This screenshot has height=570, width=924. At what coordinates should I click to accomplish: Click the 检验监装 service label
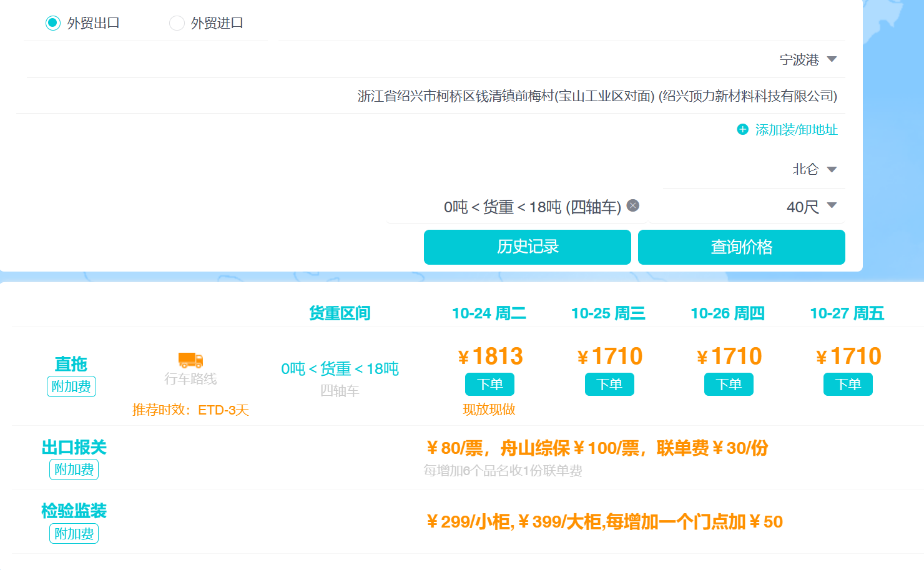[x=74, y=511]
